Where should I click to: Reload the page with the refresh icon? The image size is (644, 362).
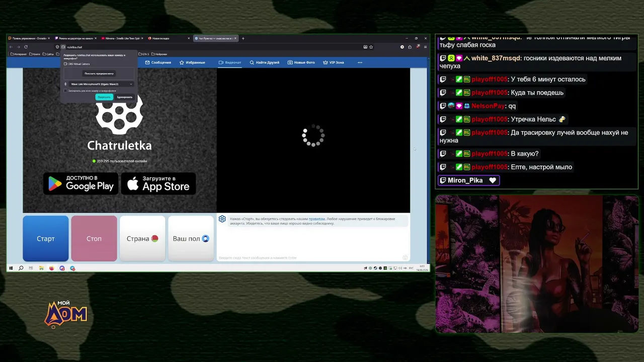pos(26,47)
